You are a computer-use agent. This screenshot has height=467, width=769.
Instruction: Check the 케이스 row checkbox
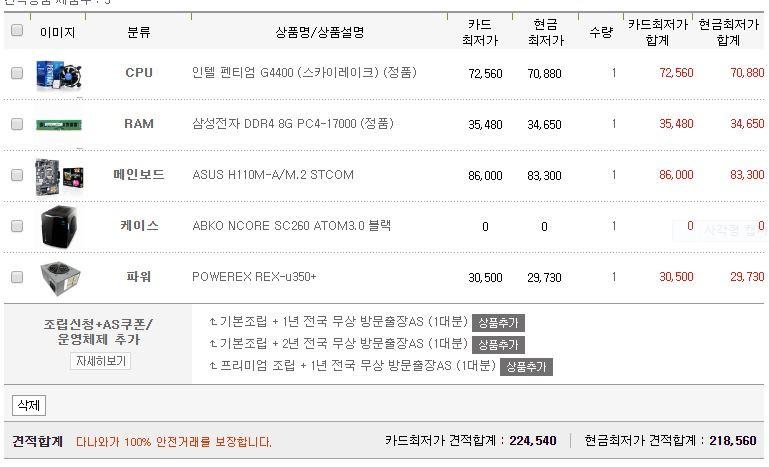point(17,226)
